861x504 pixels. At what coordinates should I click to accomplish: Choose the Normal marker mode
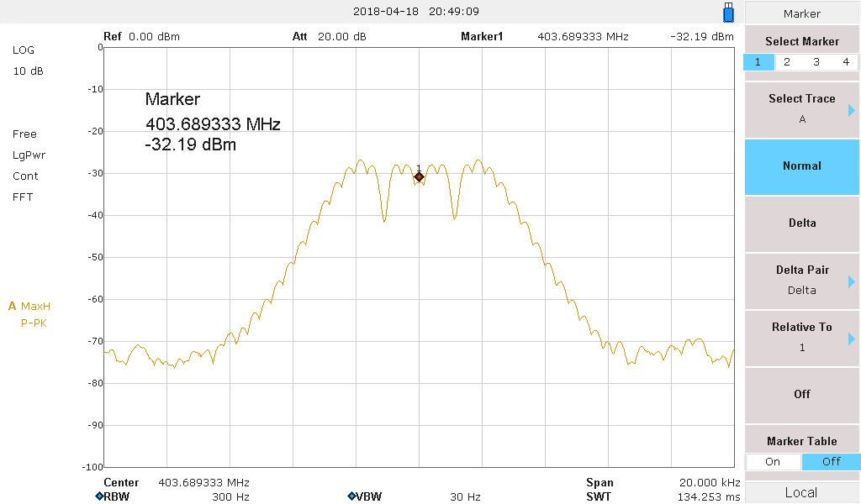[x=801, y=166]
